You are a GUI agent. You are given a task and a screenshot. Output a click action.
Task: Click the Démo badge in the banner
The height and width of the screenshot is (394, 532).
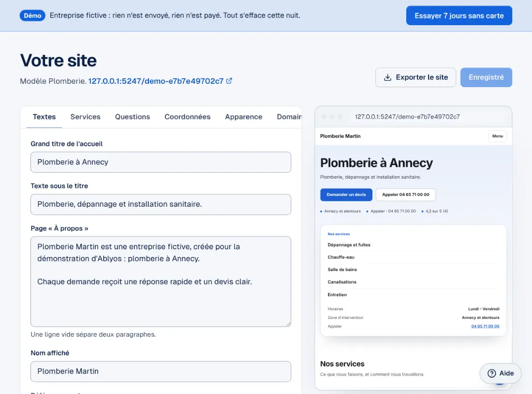[32, 15]
